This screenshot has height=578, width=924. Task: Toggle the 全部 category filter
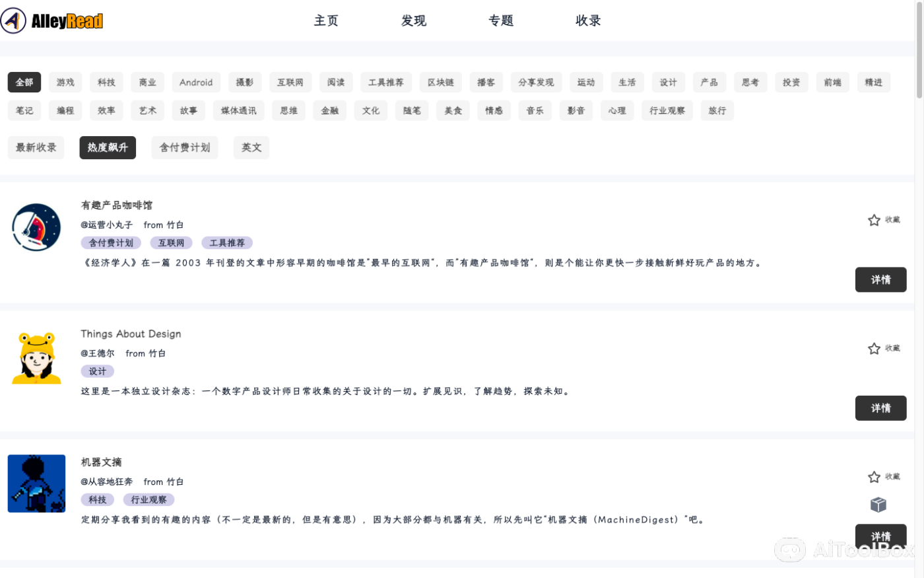[24, 82]
